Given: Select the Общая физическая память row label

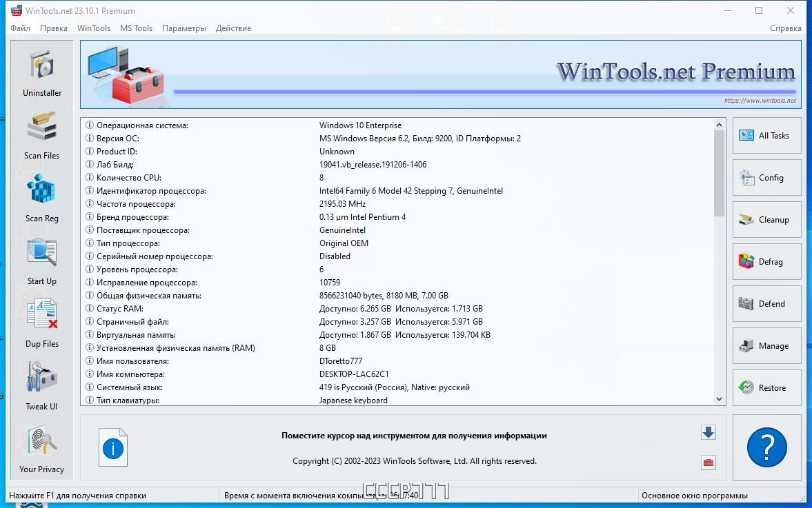Looking at the screenshot, I should [148, 296].
